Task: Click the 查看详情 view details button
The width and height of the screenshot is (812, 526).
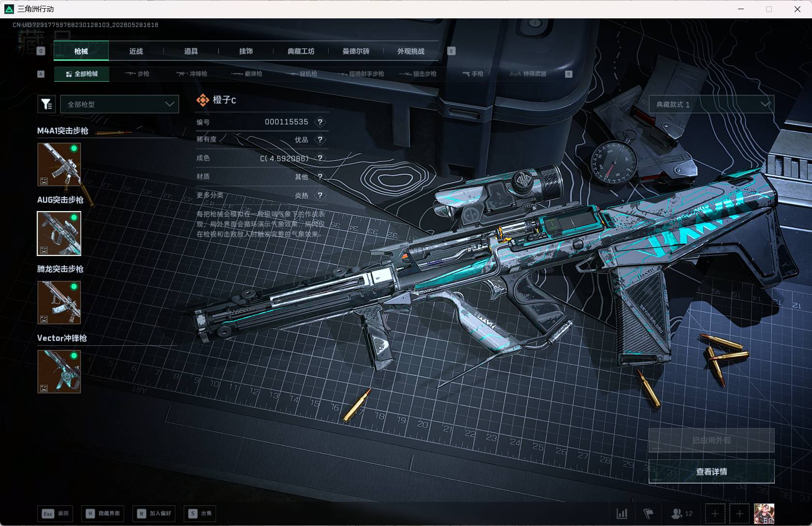Action: click(711, 471)
